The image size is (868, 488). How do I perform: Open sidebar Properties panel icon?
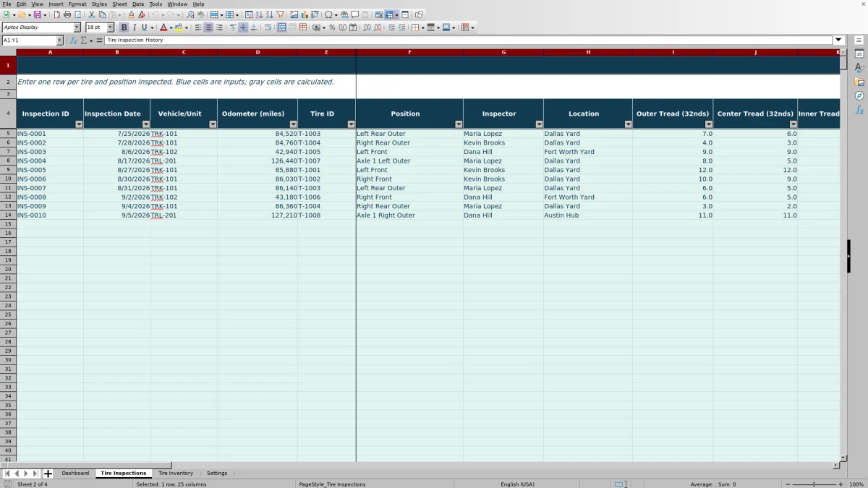point(859,53)
